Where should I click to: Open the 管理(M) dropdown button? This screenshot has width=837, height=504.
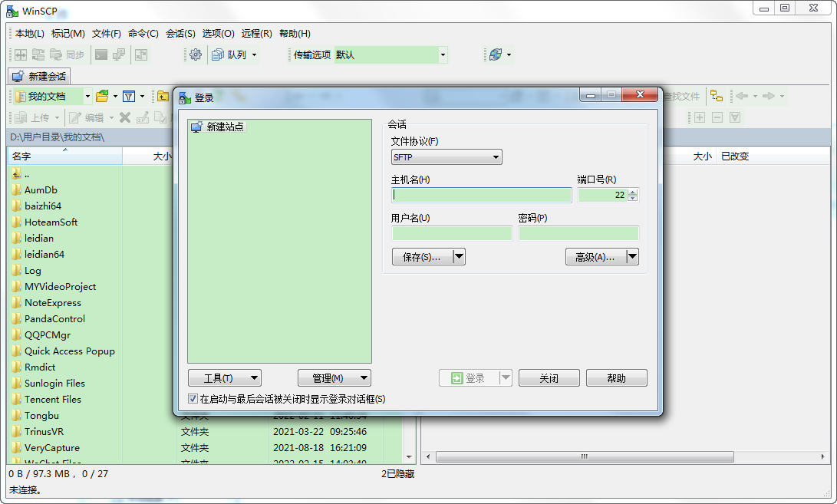(334, 378)
